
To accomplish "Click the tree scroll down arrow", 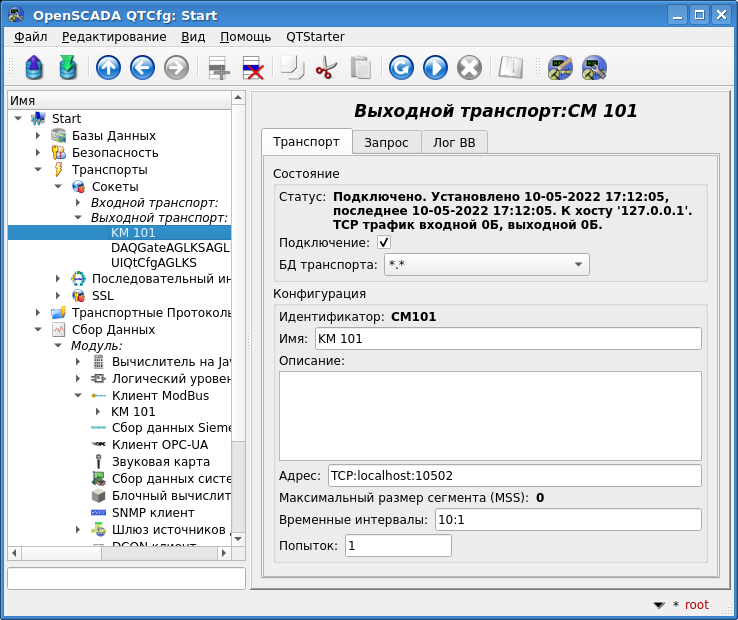I will [x=238, y=539].
